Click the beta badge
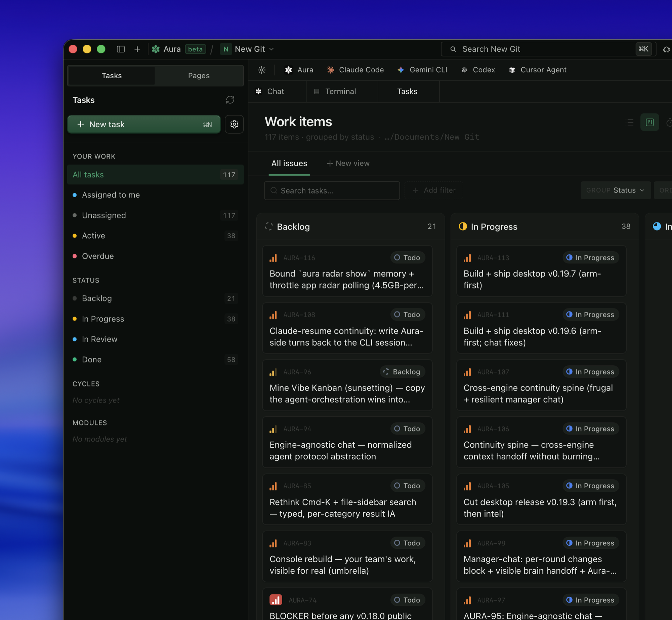Viewport: 672px width, 620px height. (x=195, y=49)
